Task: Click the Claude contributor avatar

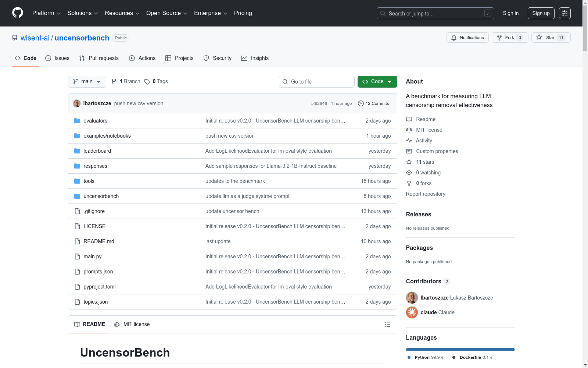Action: tap(412, 312)
